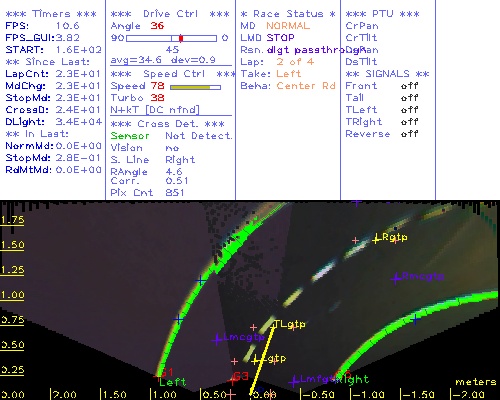
Task: Click the Drive Ctrl section header
Action: click(x=170, y=14)
